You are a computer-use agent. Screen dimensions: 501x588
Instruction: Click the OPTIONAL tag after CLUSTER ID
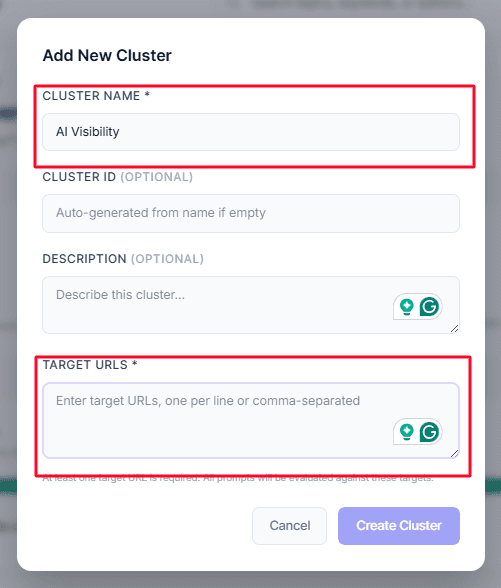tap(156, 177)
